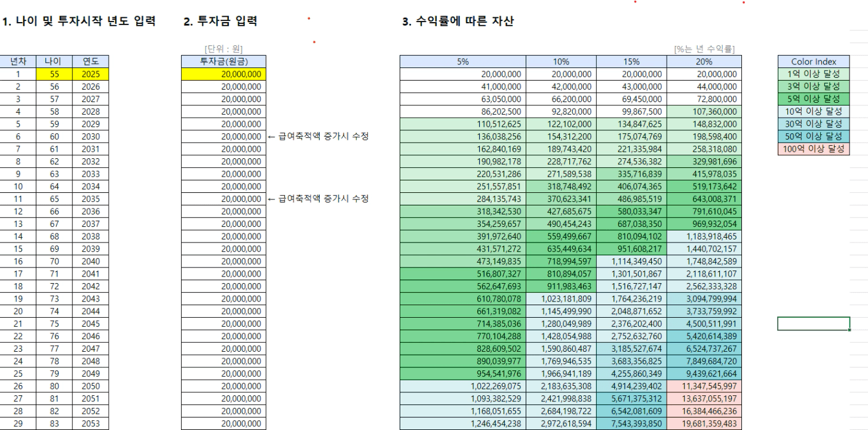The image size is (868, 430).
Task: Select the '20%' return rate header
Action: coord(704,62)
